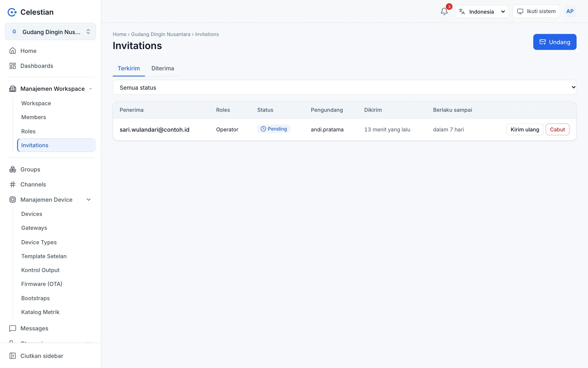The image size is (588, 368).
Task: Click the Dikirim column header
Action: click(x=373, y=110)
